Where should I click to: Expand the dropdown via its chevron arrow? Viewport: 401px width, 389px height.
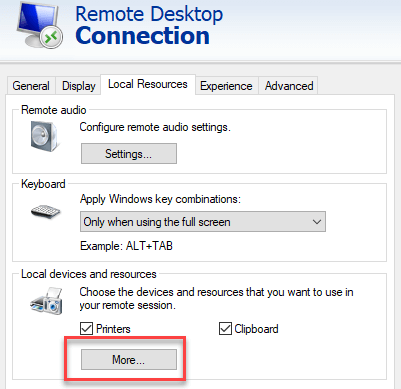click(317, 222)
